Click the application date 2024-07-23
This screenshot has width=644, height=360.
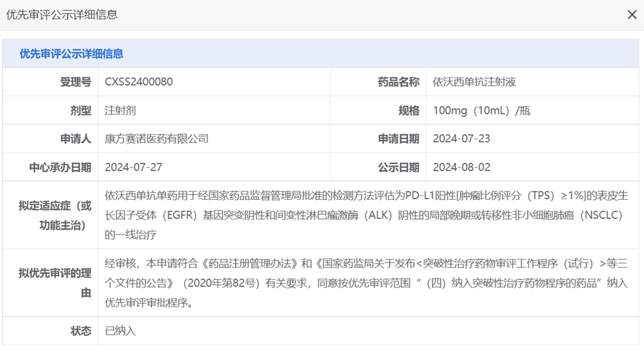point(461,139)
